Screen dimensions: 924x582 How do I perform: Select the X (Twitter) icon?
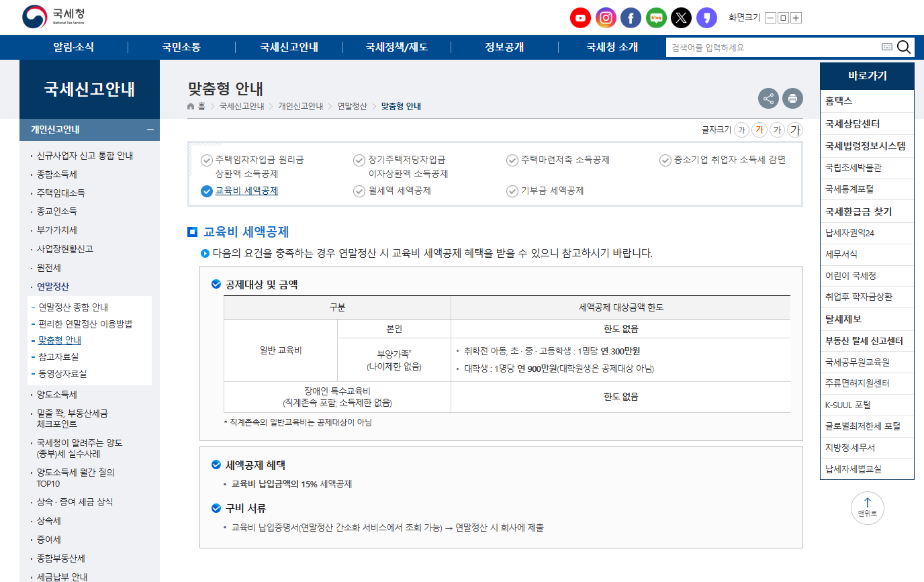pyautogui.click(x=681, y=17)
